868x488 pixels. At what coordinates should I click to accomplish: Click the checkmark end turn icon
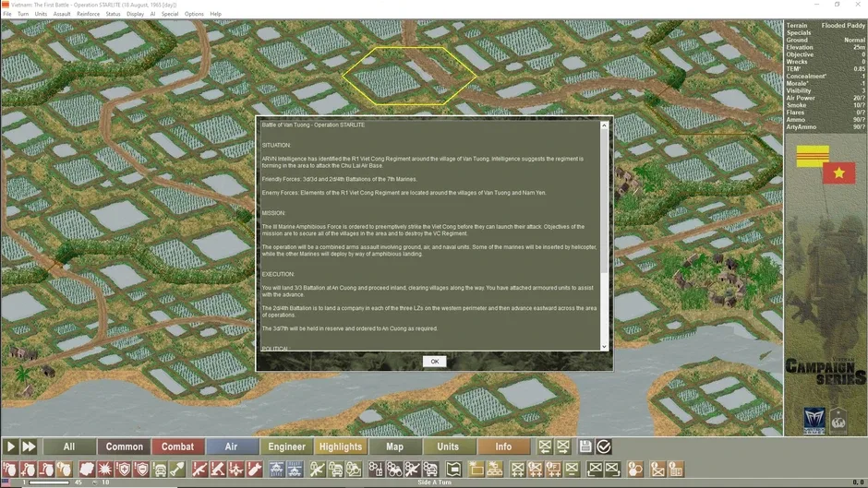603,446
